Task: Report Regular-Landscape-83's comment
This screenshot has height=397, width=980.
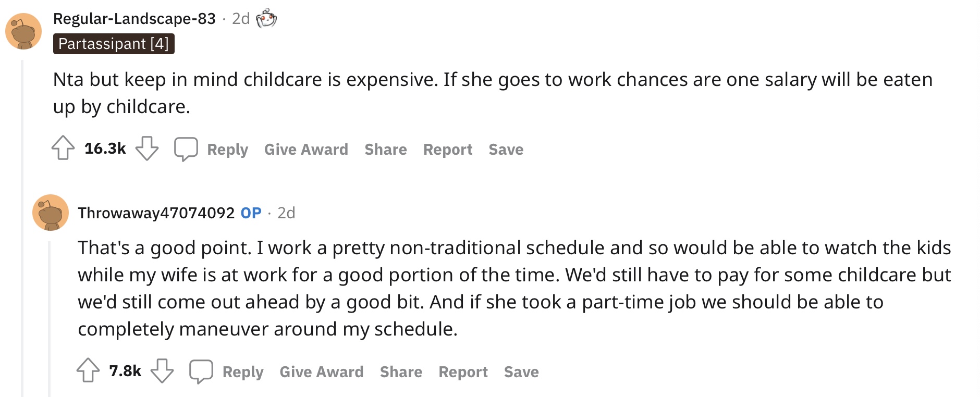Action: coord(448,150)
